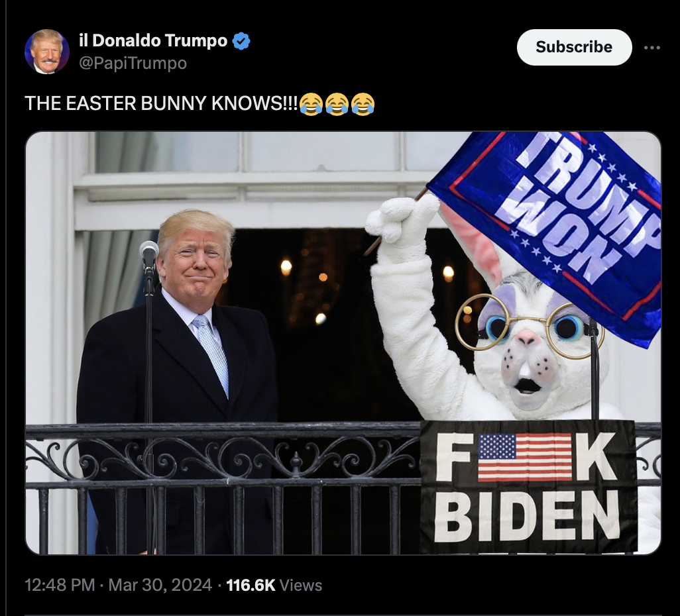The height and width of the screenshot is (616, 680).
Task: Open the three-dot more options menu
Action: [652, 48]
